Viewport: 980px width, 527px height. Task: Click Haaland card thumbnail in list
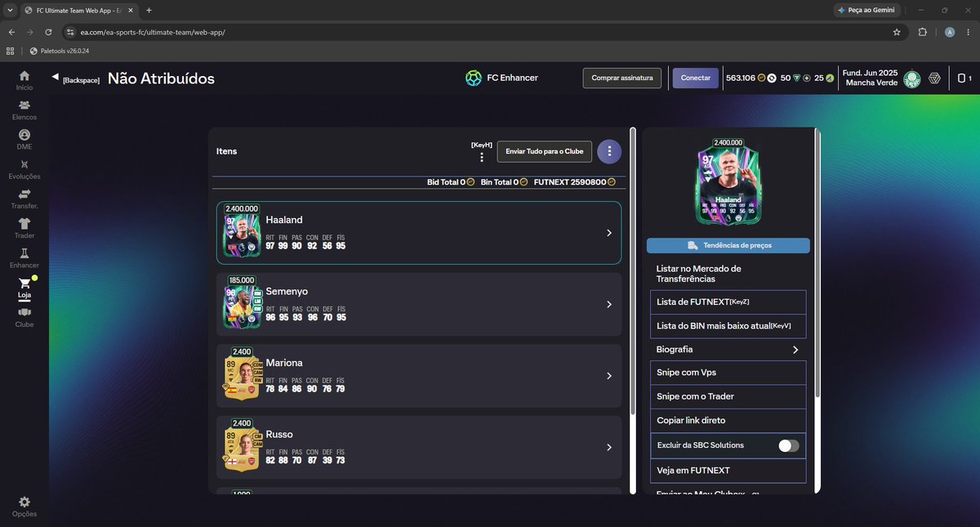(x=242, y=231)
